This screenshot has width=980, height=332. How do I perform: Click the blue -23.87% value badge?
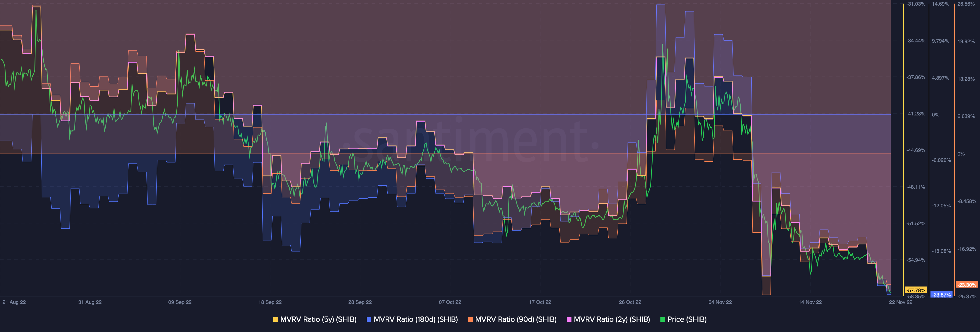pyautogui.click(x=941, y=295)
